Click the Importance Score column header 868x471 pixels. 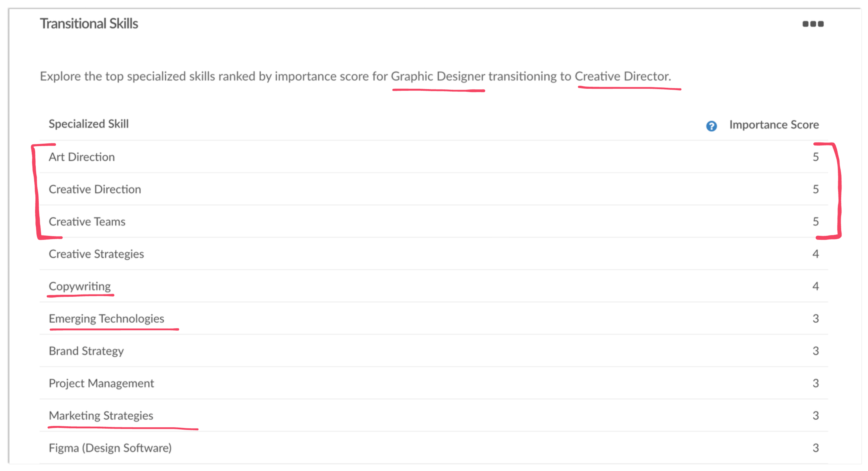click(x=774, y=125)
